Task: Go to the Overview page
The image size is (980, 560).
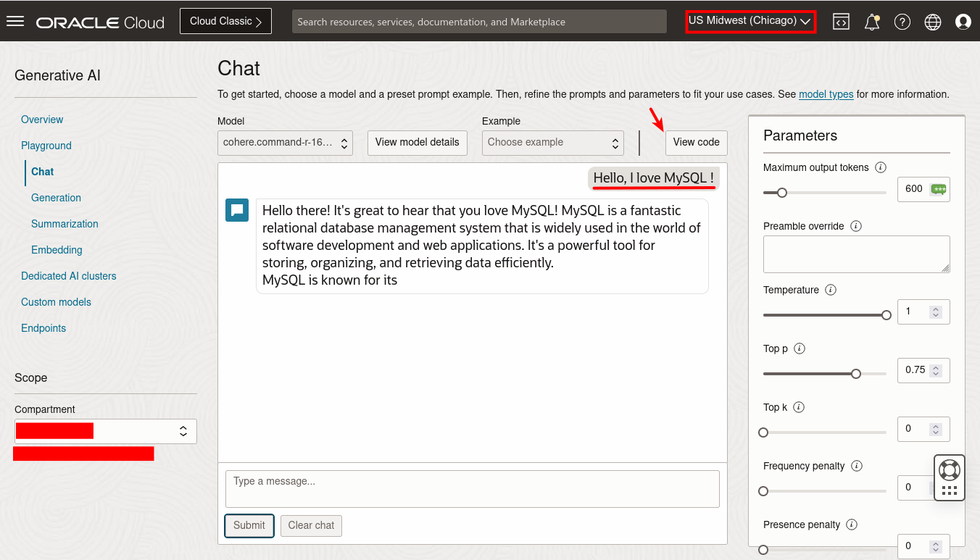Action: [x=42, y=120]
